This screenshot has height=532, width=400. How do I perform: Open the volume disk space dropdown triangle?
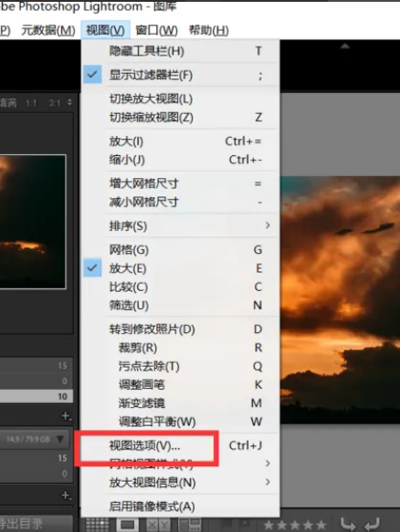[x=60, y=439]
